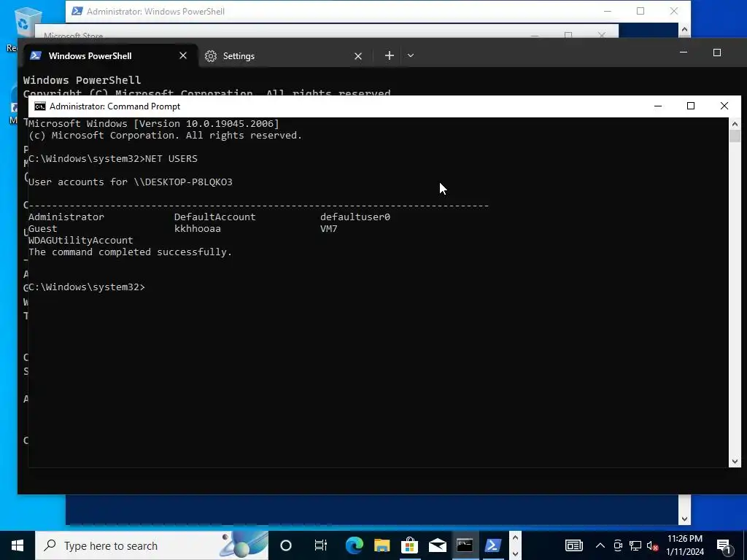
Task: Close the Administrator: Command Prompt window
Action: point(724,106)
